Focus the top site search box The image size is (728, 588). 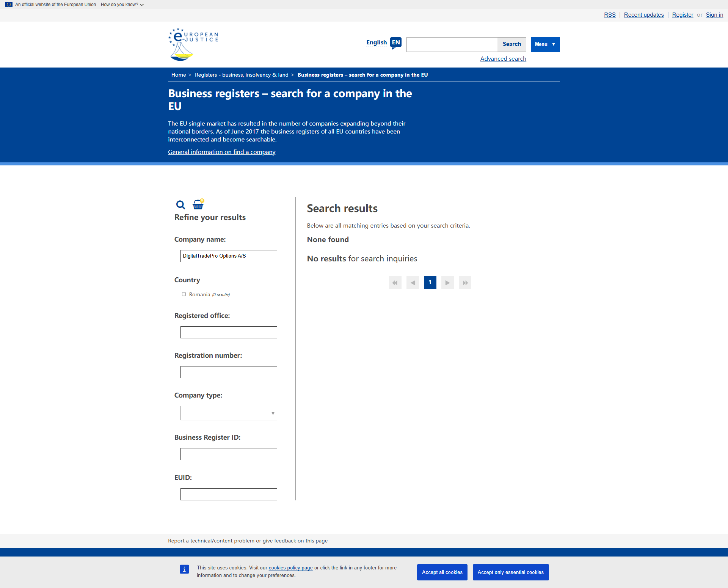tap(452, 44)
